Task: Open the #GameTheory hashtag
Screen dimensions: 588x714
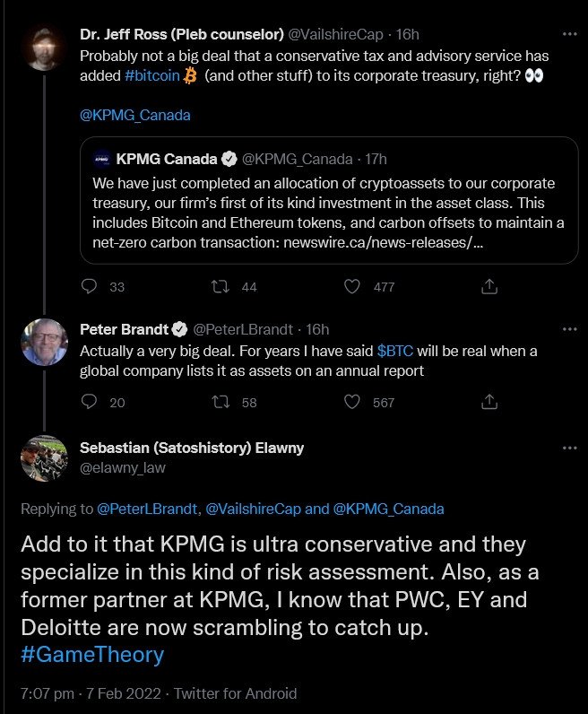Action: coord(92,655)
